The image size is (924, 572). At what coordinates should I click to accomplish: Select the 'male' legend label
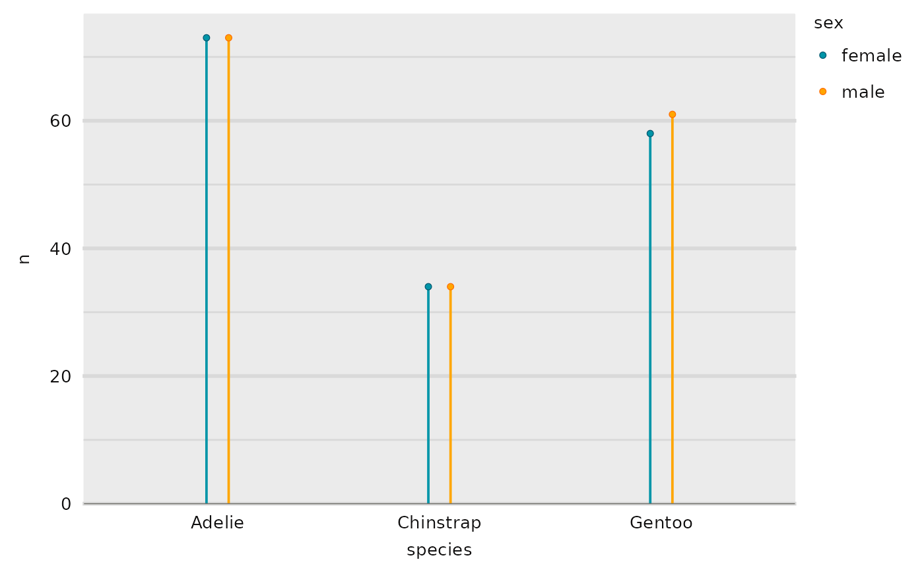click(863, 92)
